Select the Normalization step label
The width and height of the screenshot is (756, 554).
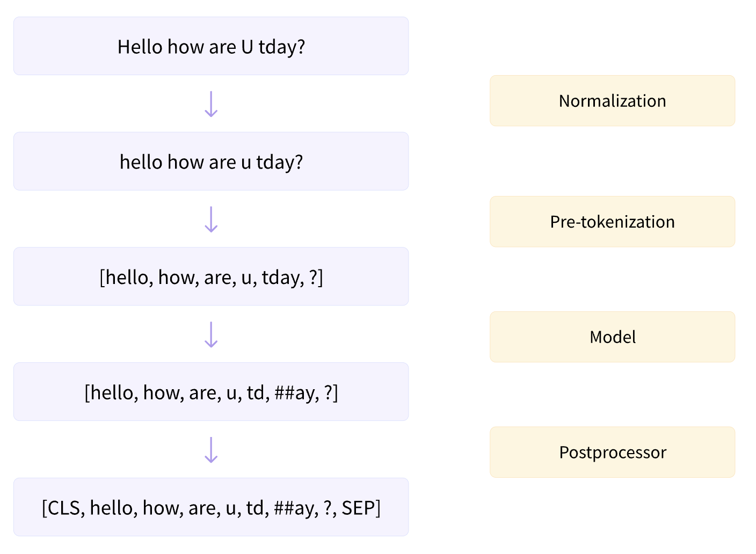point(612,101)
